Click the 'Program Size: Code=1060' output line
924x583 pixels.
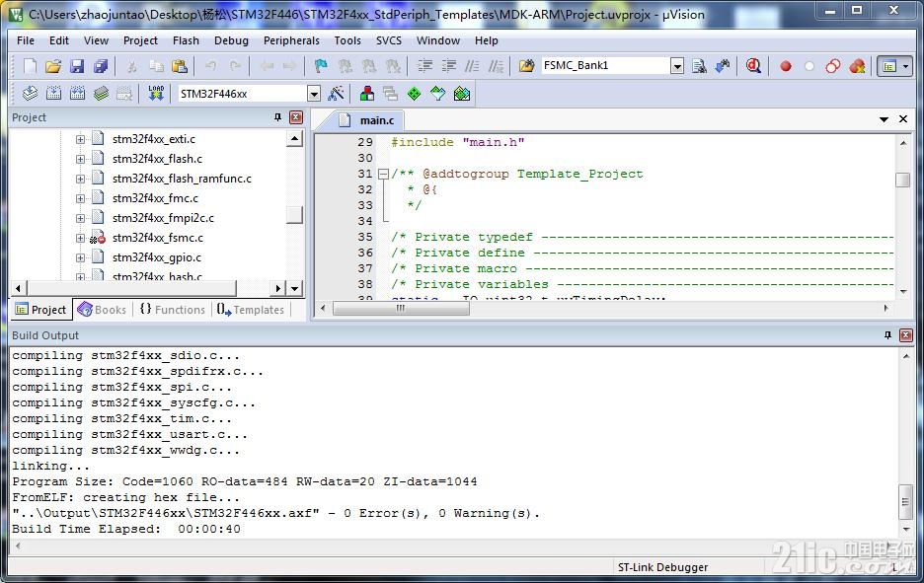245,481
